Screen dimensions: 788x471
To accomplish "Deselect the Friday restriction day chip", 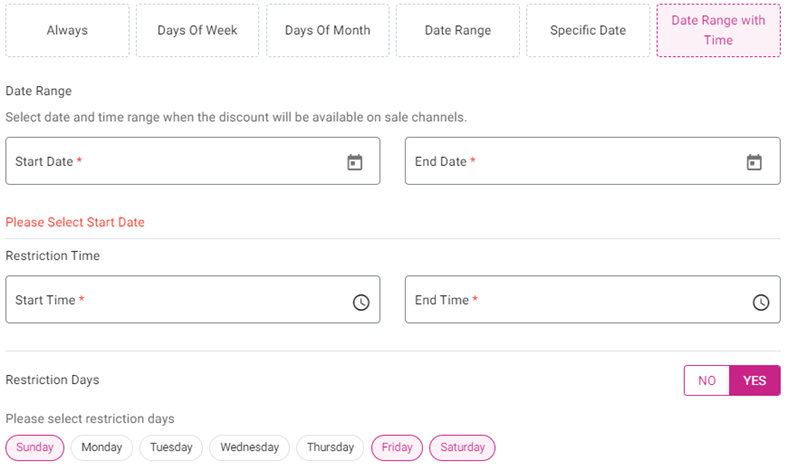I will click(x=397, y=447).
